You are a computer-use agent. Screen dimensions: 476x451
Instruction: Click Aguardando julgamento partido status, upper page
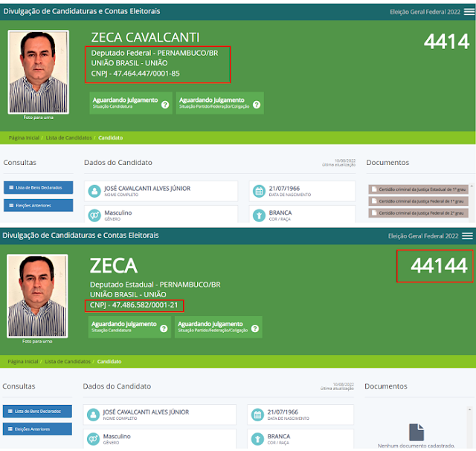pyautogui.click(x=220, y=103)
